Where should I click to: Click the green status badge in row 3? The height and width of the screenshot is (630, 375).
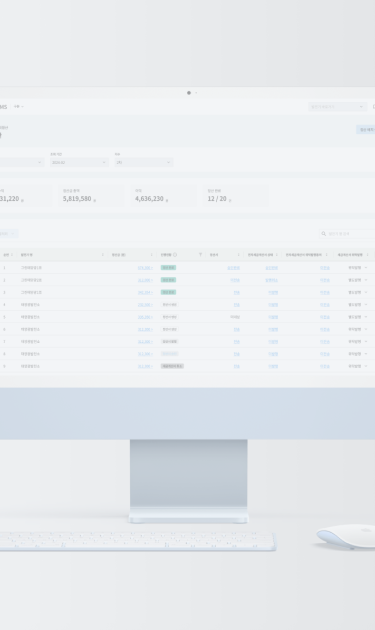click(168, 292)
